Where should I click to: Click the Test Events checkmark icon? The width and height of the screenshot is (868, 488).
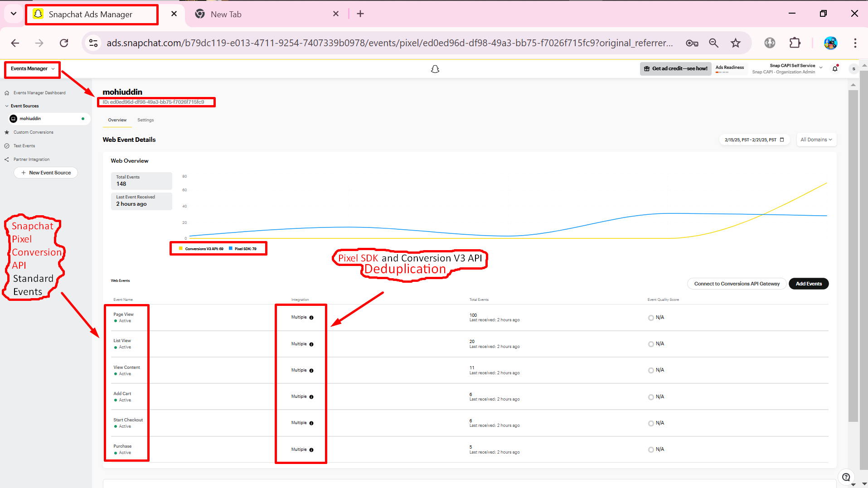pos(7,146)
